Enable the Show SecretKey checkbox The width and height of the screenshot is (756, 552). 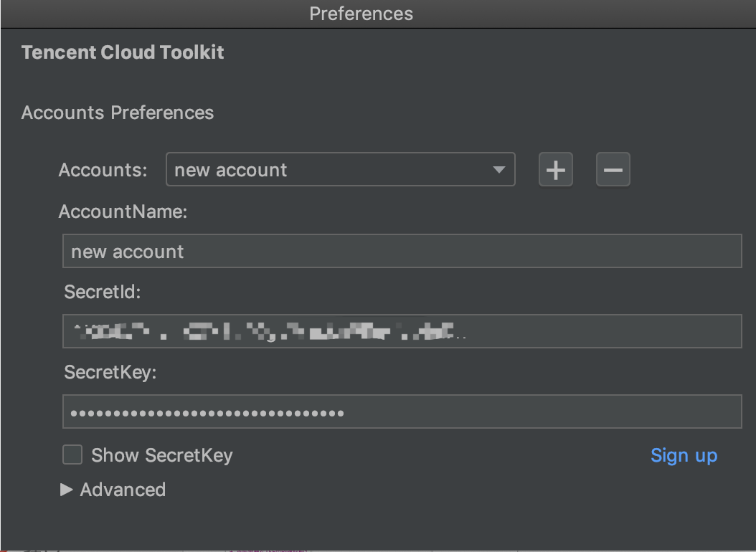[72, 455]
